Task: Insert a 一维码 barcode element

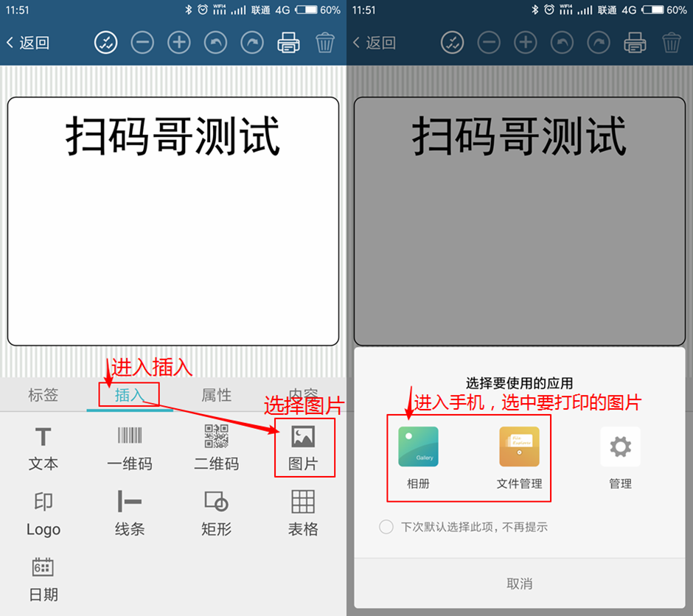Action: (130, 447)
